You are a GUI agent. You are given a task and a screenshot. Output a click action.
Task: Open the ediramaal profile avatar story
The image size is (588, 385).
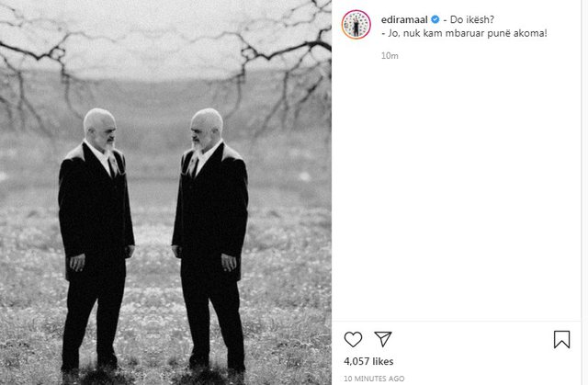click(x=356, y=25)
